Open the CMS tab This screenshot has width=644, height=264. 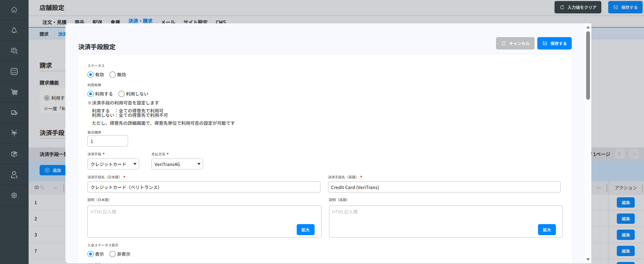click(221, 22)
